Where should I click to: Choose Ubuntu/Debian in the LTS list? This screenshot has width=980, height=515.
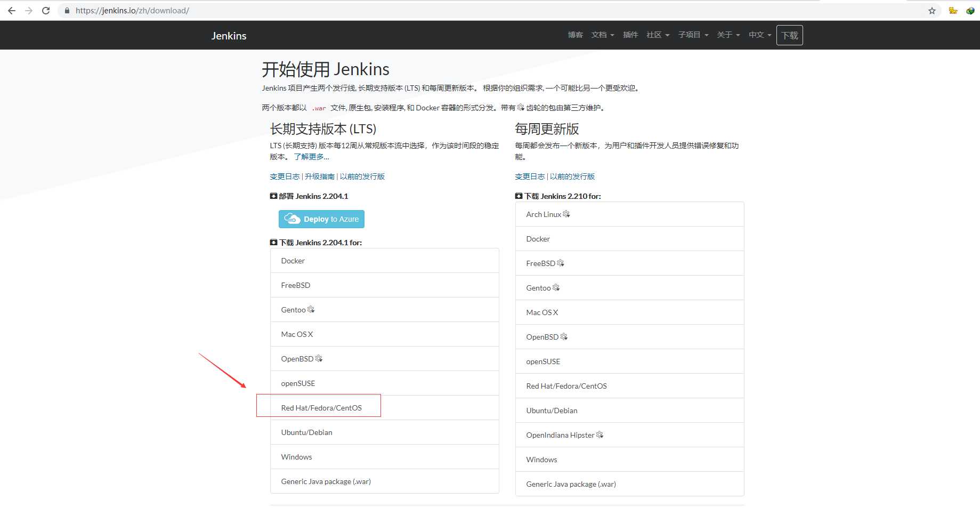(x=385, y=432)
